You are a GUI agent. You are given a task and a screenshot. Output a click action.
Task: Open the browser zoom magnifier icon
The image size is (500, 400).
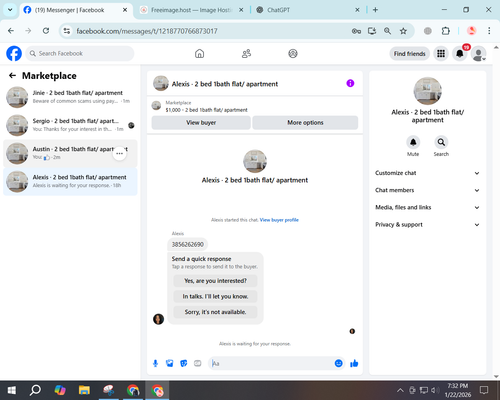[x=387, y=31]
